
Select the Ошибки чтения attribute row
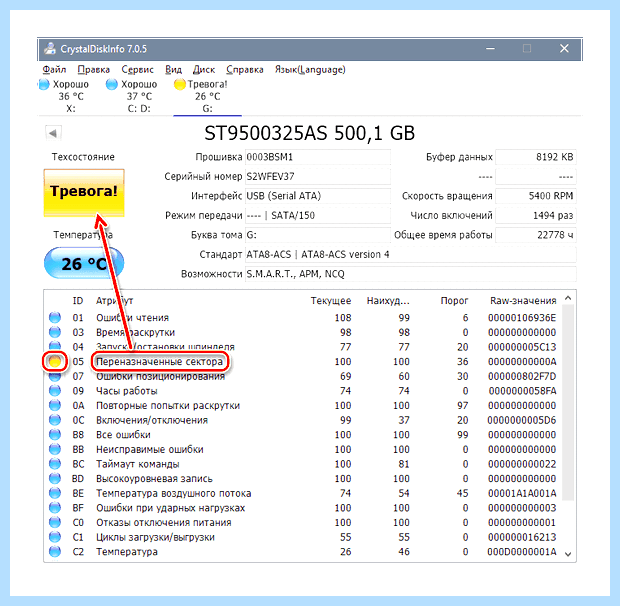pos(303,317)
